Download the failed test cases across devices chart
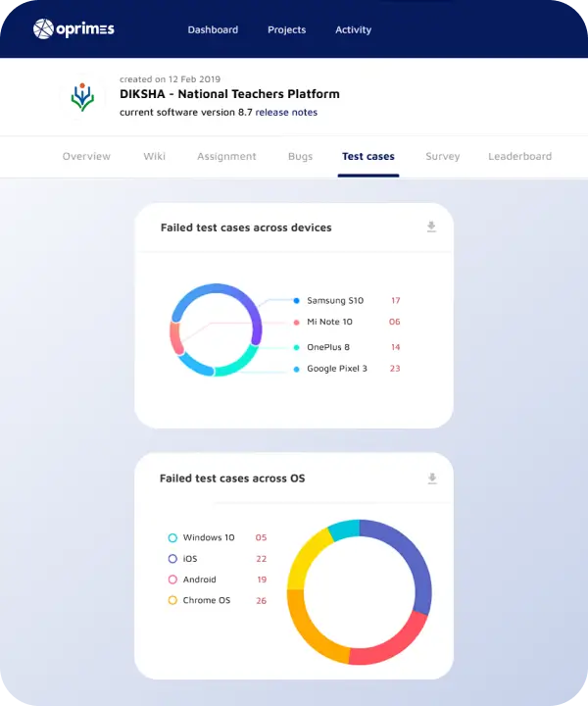 click(431, 227)
